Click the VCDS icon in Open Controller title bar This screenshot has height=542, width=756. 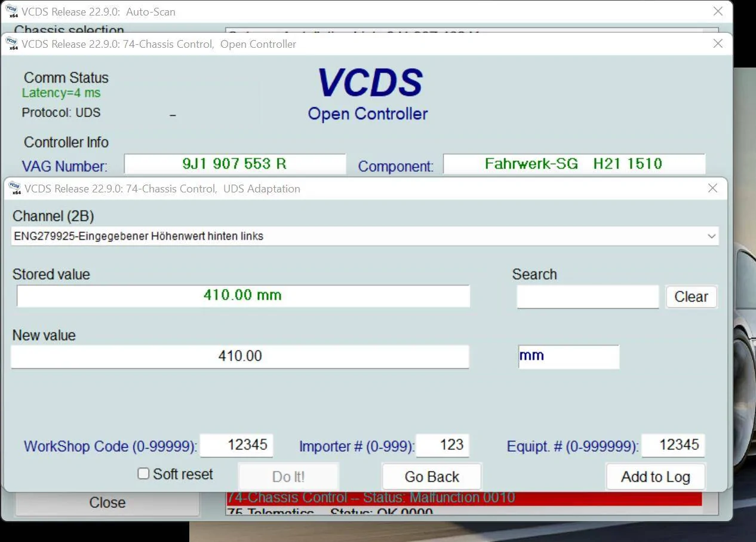[x=12, y=44]
